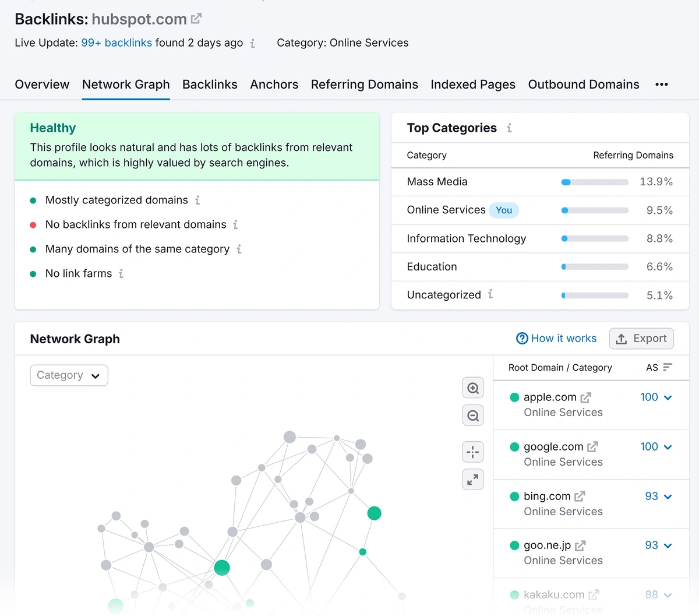
Task: Expand the AS chevron for apple.com
Action: (668, 397)
